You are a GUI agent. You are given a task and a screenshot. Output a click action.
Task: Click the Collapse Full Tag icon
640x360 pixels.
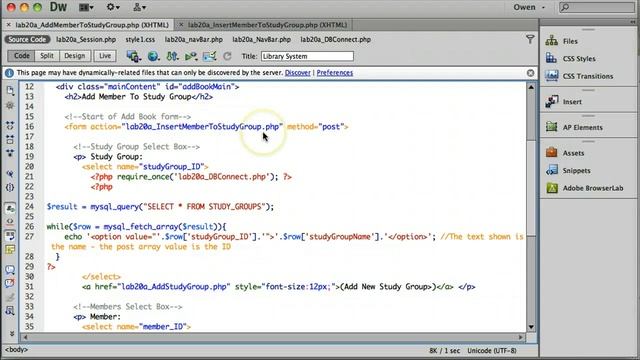[10, 125]
